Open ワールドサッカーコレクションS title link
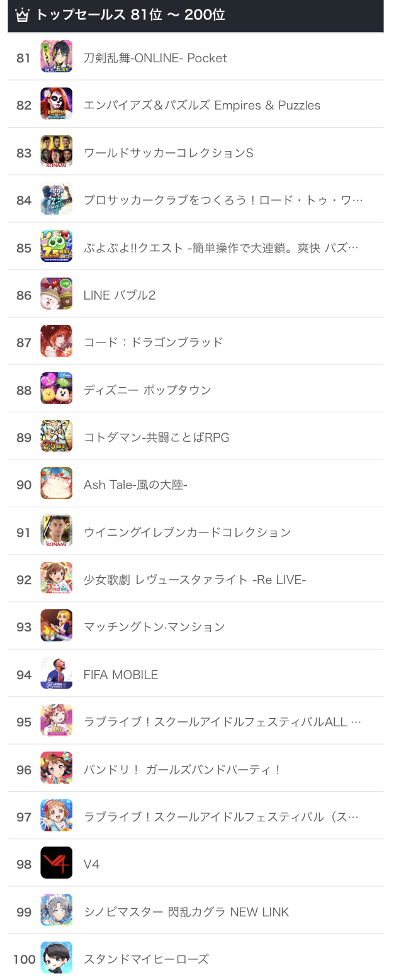The height and width of the screenshot is (980, 394). (x=169, y=153)
